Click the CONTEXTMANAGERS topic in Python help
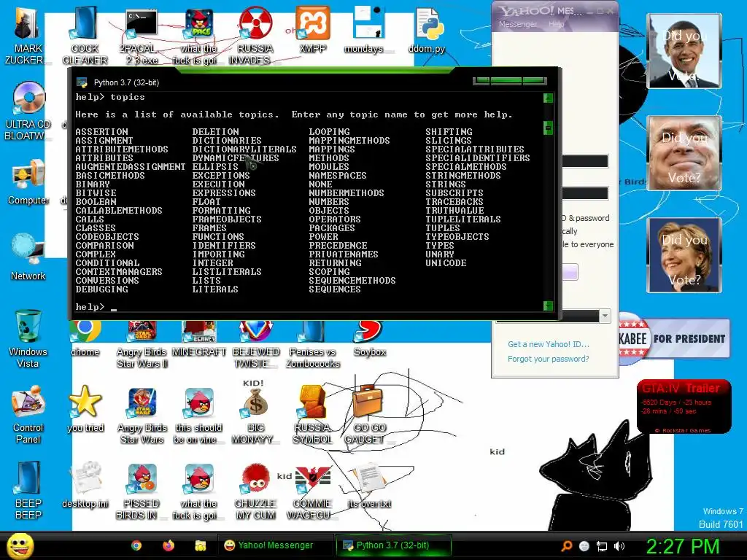Viewport: 747px width, 560px height. (x=119, y=271)
